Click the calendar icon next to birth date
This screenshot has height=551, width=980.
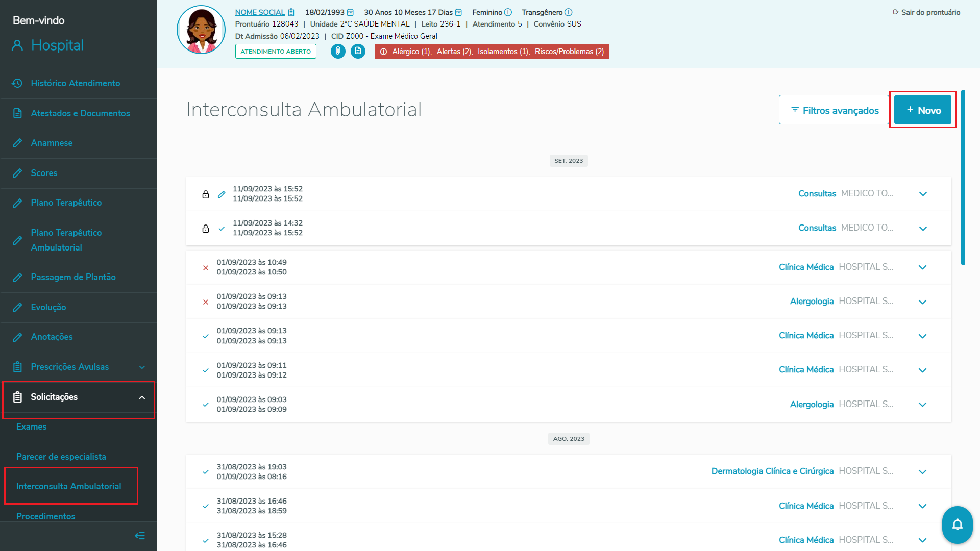[x=350, y=12]
